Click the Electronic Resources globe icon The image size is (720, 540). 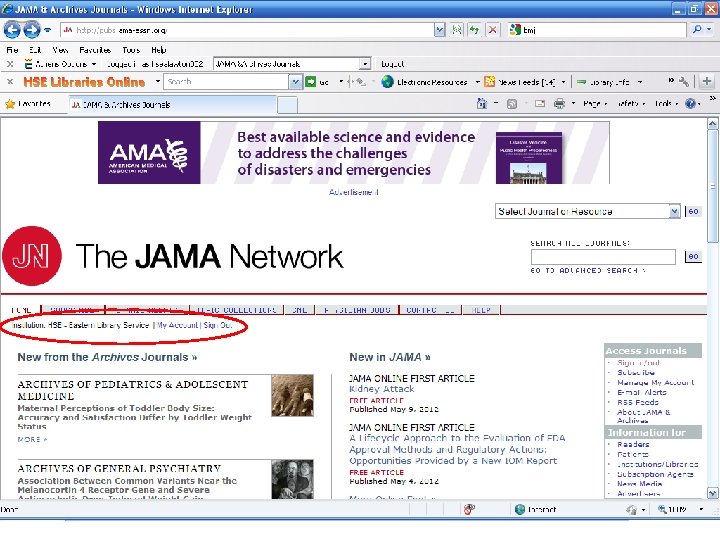(388, 82)
